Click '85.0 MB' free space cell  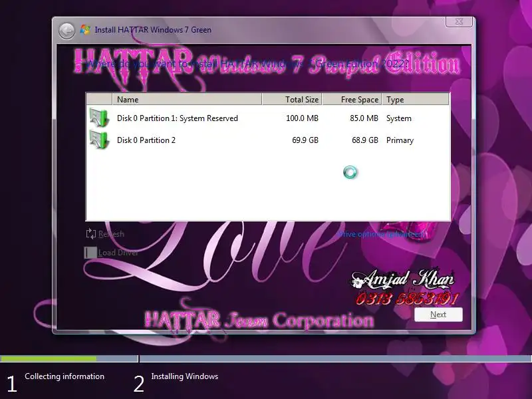364,118
